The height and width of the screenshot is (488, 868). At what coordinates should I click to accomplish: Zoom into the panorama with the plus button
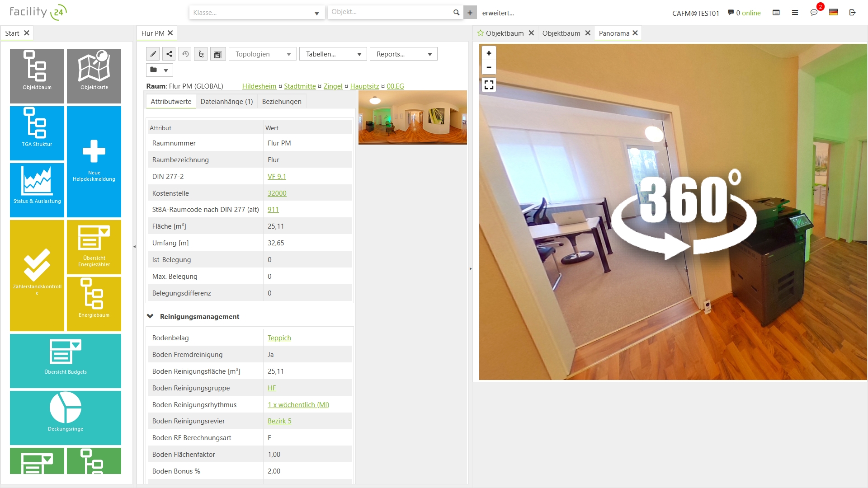pyautogui.click(x=489, y=53)
